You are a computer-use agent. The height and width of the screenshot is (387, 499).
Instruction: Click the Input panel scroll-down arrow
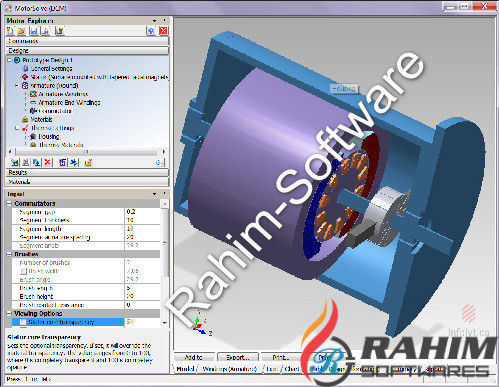(x=165, y=322)
